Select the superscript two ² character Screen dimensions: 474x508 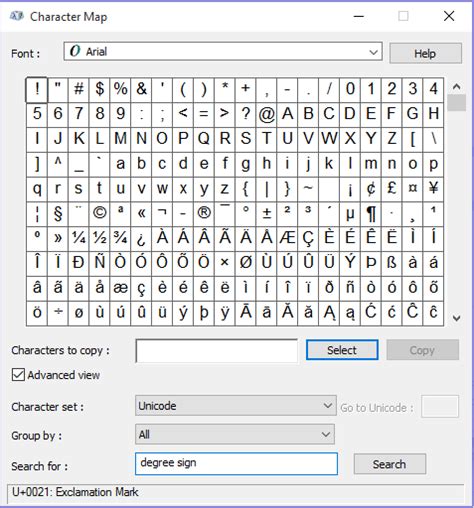click(287, 213)
